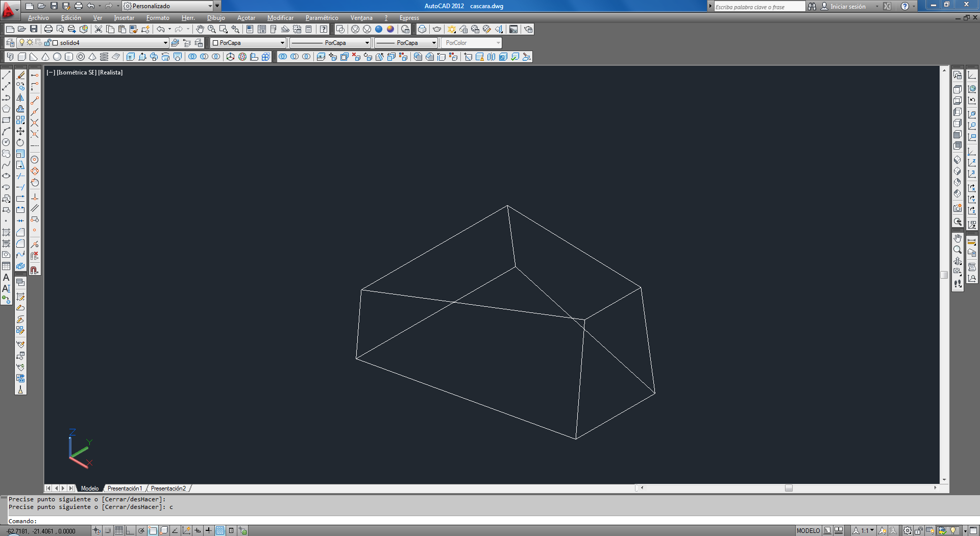This screenshot has width=980, height=536.
Task: Click the Pan hand icon in standard toolbar
Action: tap(200, 29)
